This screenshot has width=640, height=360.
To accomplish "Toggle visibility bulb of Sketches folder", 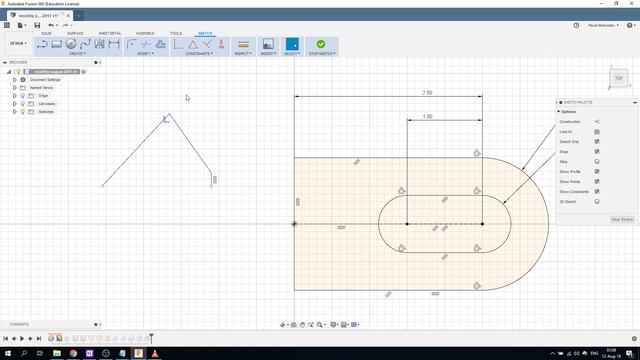I will [x=23, y=111].
